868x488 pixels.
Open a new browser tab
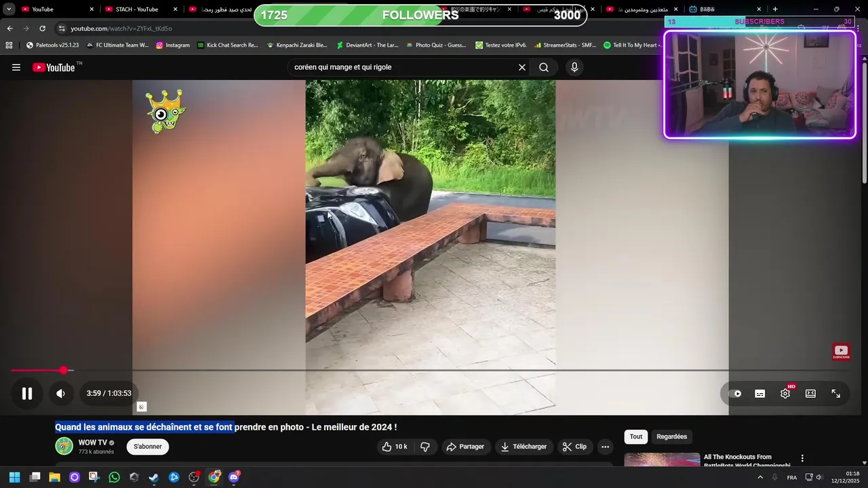pyautogui.click(x=775, y=9)
